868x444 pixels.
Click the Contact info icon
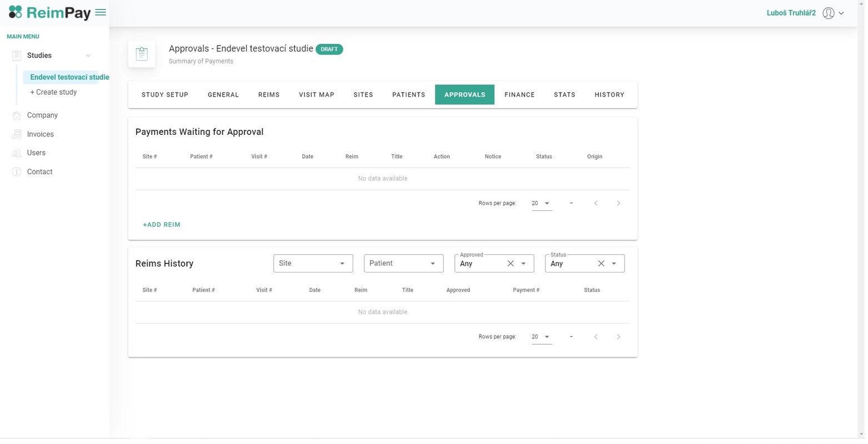[x=17, y=172]
